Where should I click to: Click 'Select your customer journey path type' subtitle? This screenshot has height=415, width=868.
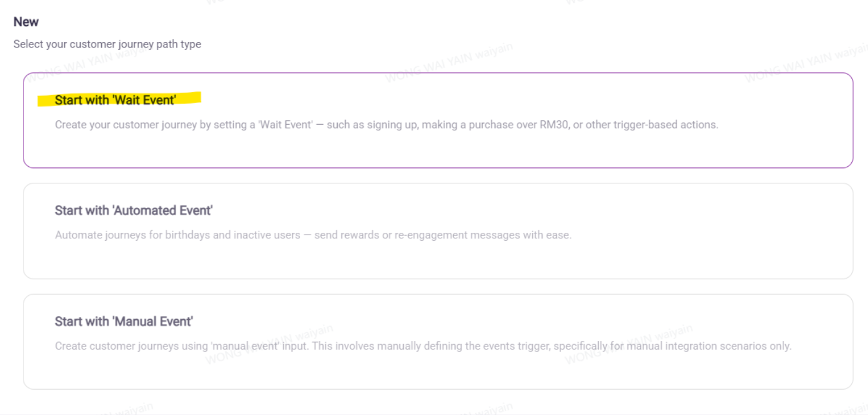[107, 44]
